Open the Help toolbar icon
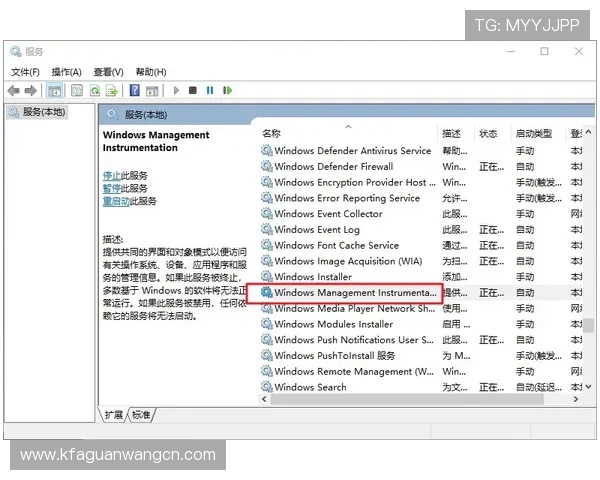The height and width of the screenshot is (480, 600). [135, 90]
